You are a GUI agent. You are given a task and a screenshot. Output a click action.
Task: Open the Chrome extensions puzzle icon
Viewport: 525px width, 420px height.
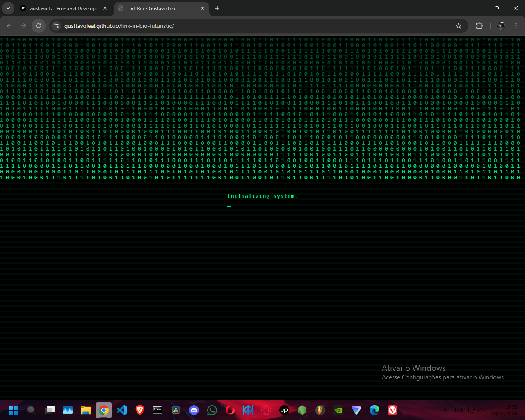[x=479, y=26]
